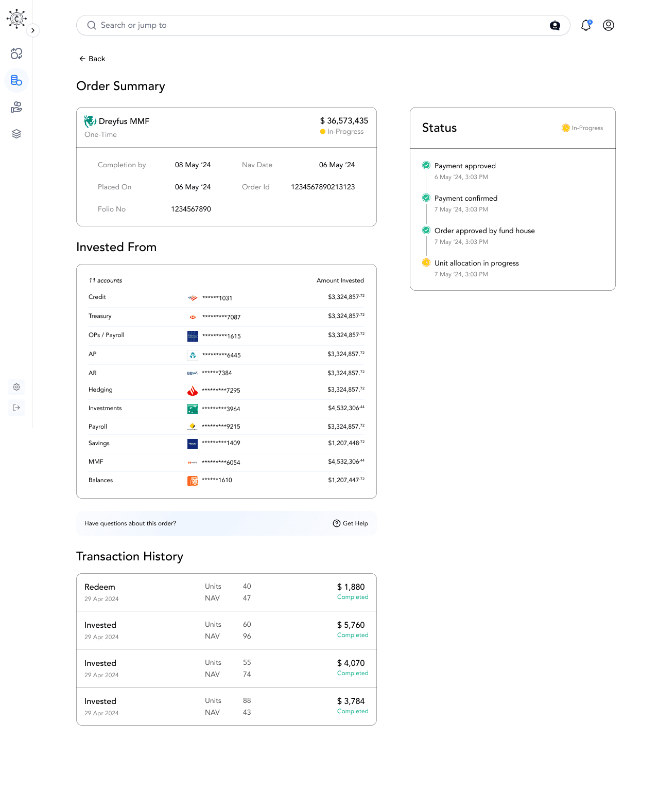Select the Redeem transaction row

227,592
